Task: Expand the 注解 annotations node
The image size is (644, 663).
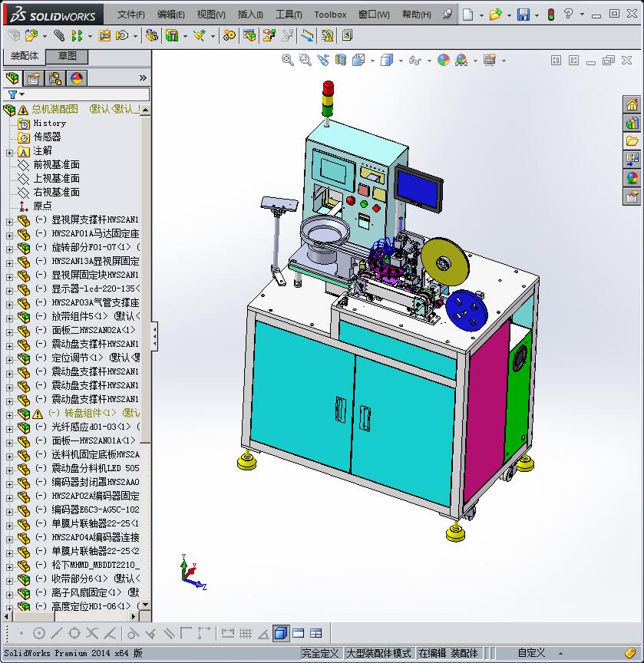Action: click(x=10, y=153)
